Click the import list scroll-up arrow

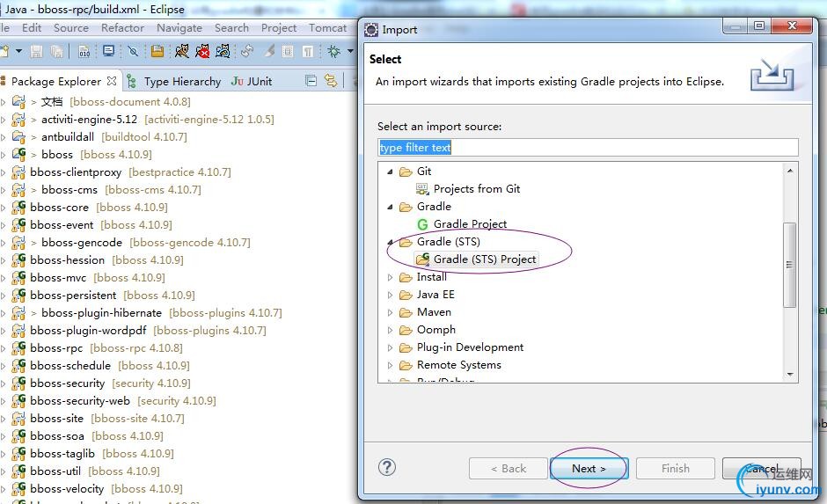click(x=789, y=171)
